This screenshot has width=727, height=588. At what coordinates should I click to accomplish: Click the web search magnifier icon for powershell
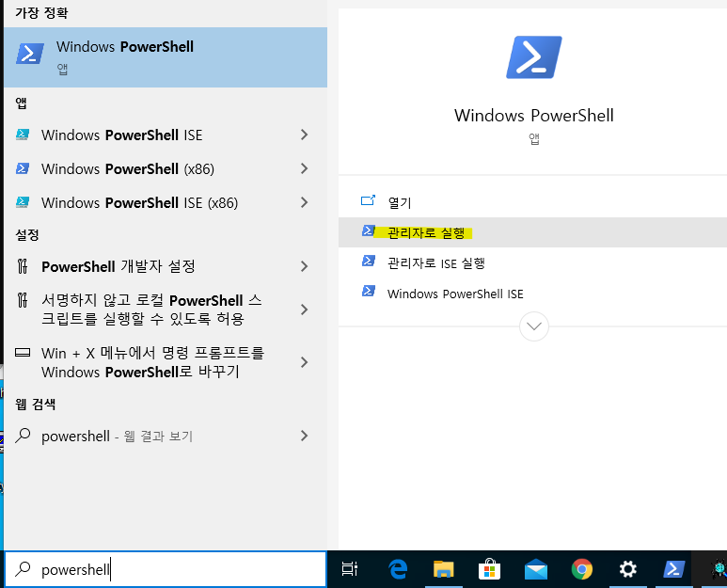tap(23, 436)
